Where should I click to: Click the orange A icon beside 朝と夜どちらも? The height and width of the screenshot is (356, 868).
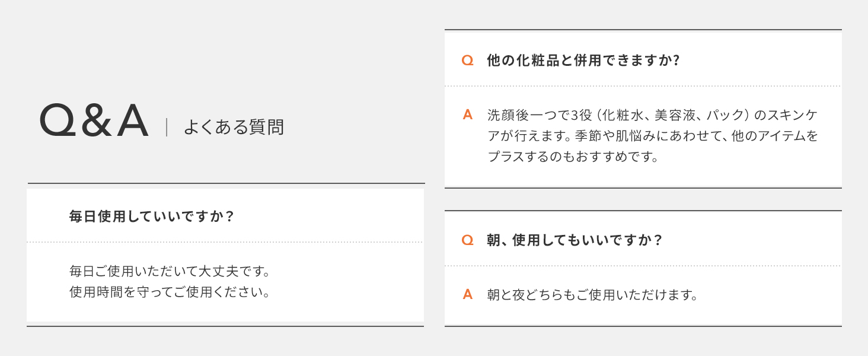tap(467, 294)
